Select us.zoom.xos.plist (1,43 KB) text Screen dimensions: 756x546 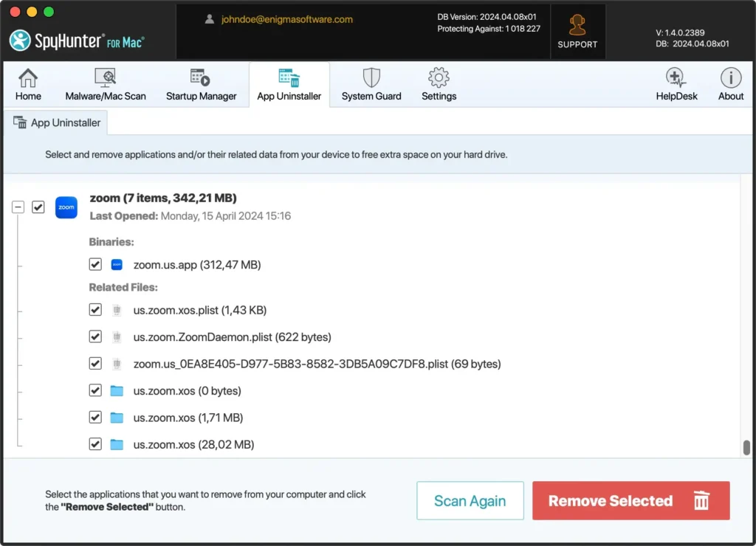[x=200, y=311]
